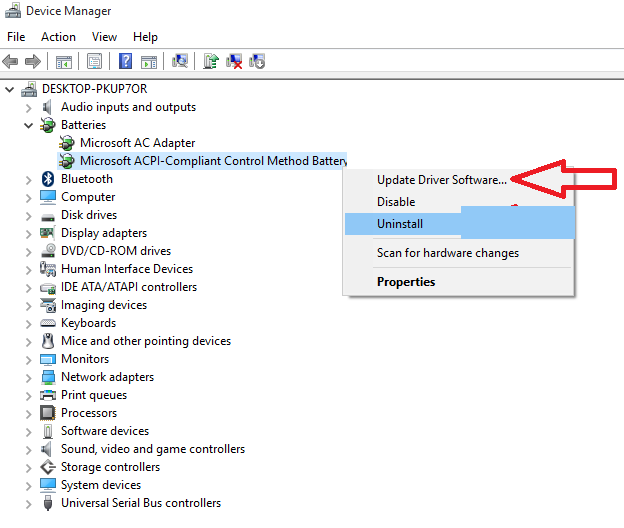Expand IDE ATA/ATAPI controllers
Viewport: 624px width, 528px height.
pos(28,288)
